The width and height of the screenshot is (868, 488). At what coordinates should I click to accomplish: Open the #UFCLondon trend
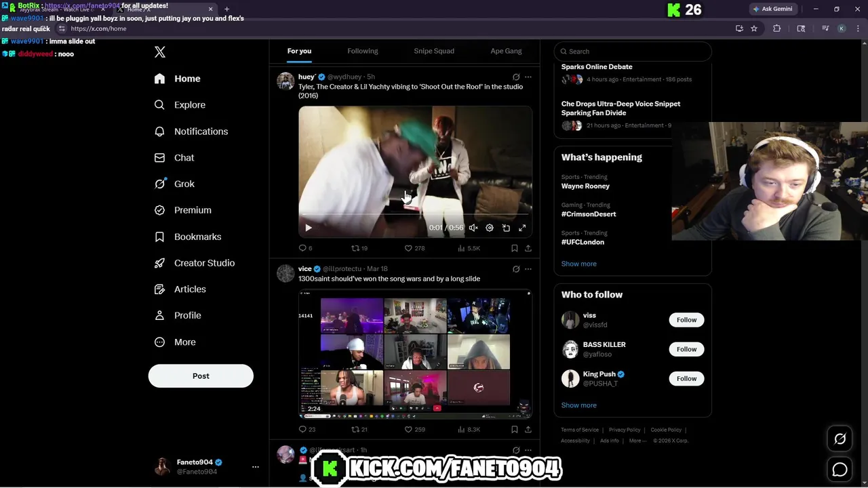(583, 242)
